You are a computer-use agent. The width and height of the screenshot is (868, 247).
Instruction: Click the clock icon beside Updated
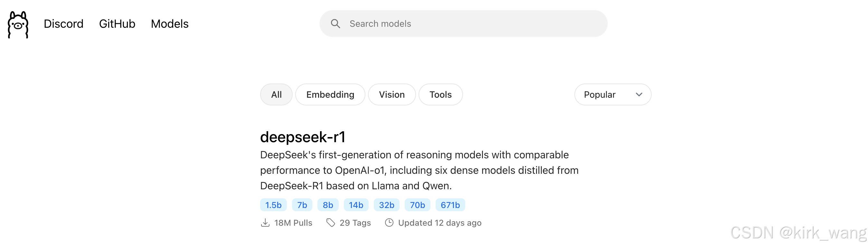click(389, 223)
